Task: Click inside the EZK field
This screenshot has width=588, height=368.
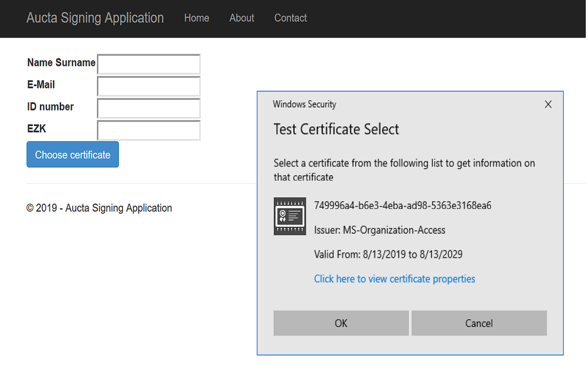Action: pyautogui.click(x=148, y=130)
